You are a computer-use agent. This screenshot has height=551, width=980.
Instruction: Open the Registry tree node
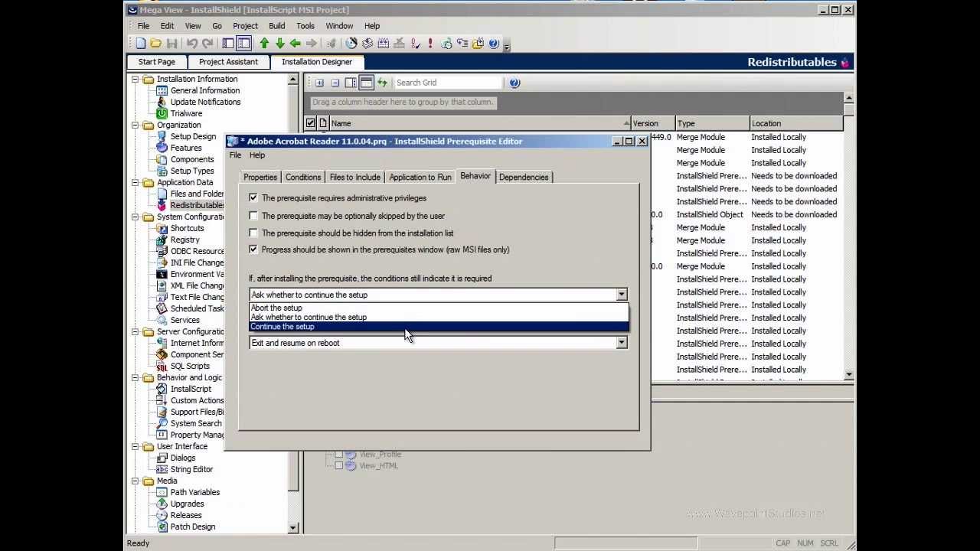[185, 240]
